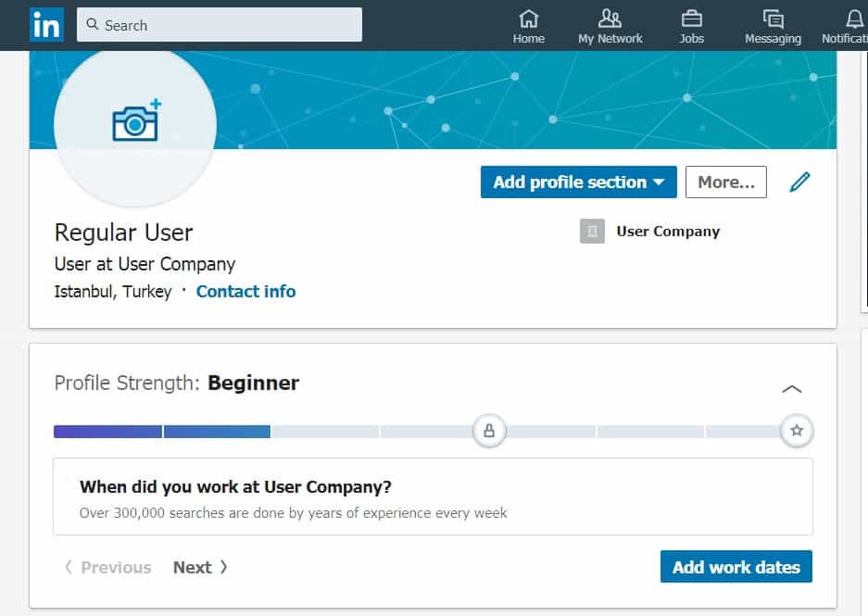Go to Previous profile suggestion

click(x=107, y=568)
